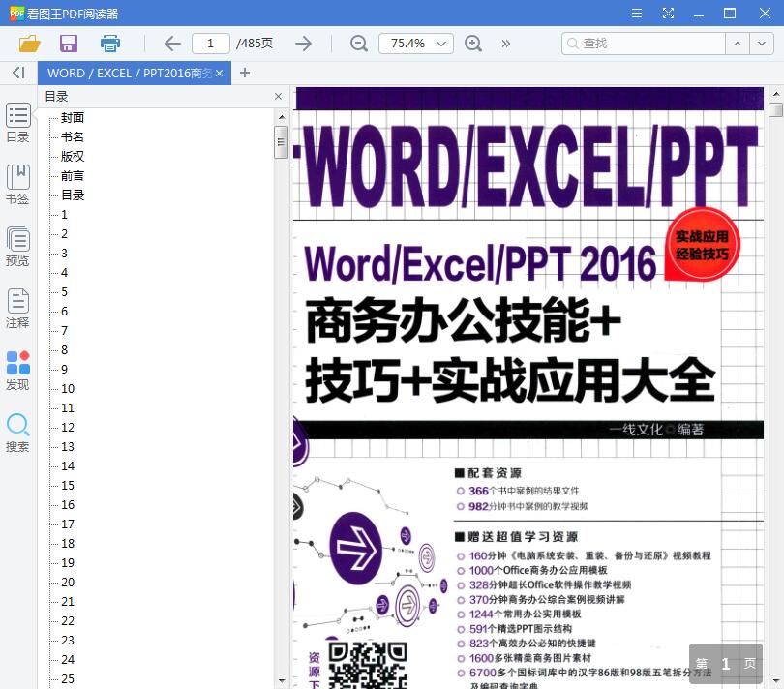Save the document using floppy icon

point(69,44)
